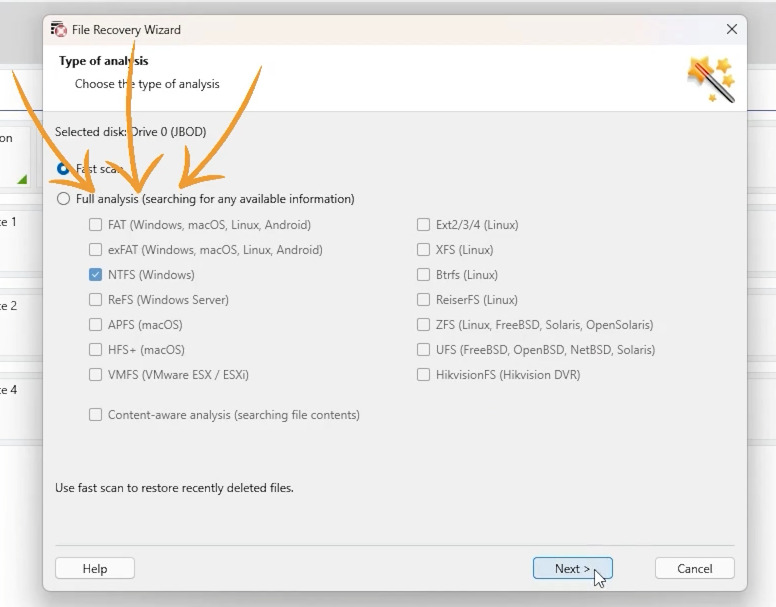Click 'Use fast scan to restore' hint text
Screen dimensions: 776x607
pos(174,488)
